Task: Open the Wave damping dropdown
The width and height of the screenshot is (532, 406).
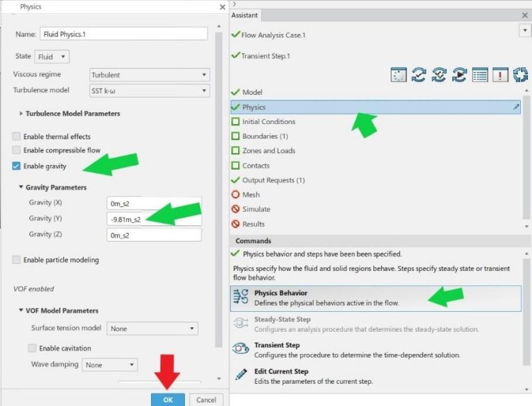Action: 109,365
